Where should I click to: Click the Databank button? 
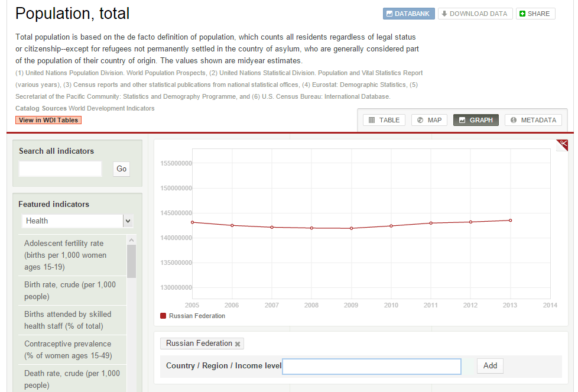point(408,14)
